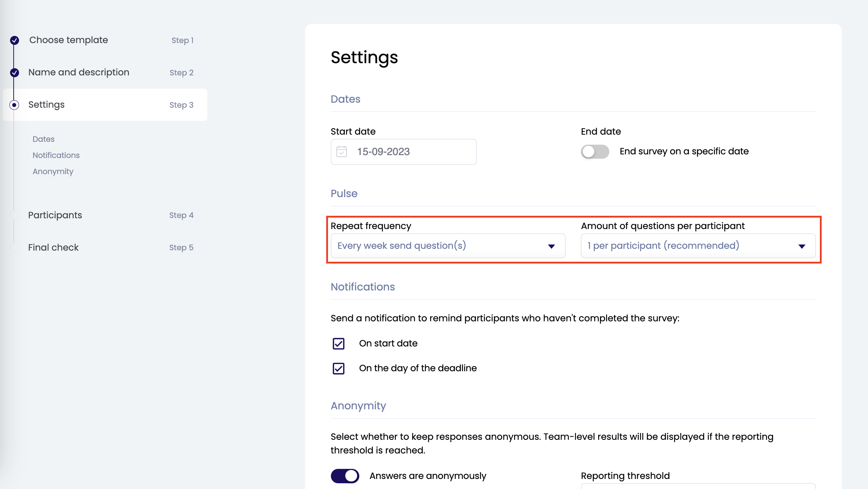Uncheck On the day of the deadline
This screenshot has width=868, height=489.
pos(338,368)
